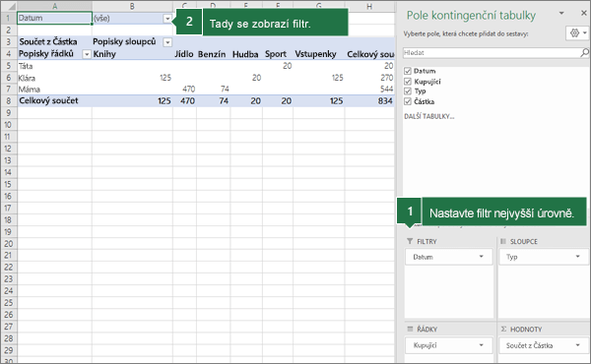Uncheck the Datum field checkbox
Screen dimensions: 591x364
pos(408,71)
